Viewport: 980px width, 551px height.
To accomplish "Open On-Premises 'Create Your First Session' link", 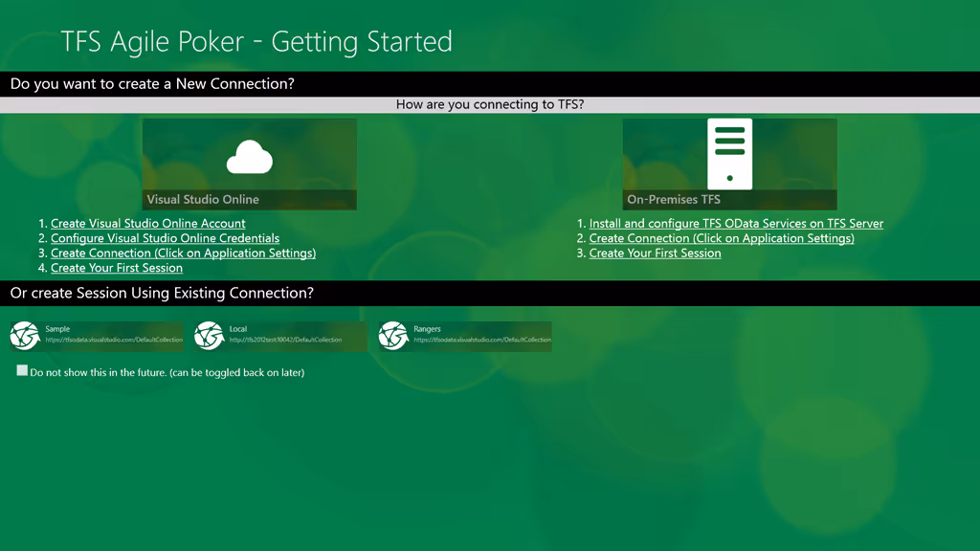I will [655, 253].
